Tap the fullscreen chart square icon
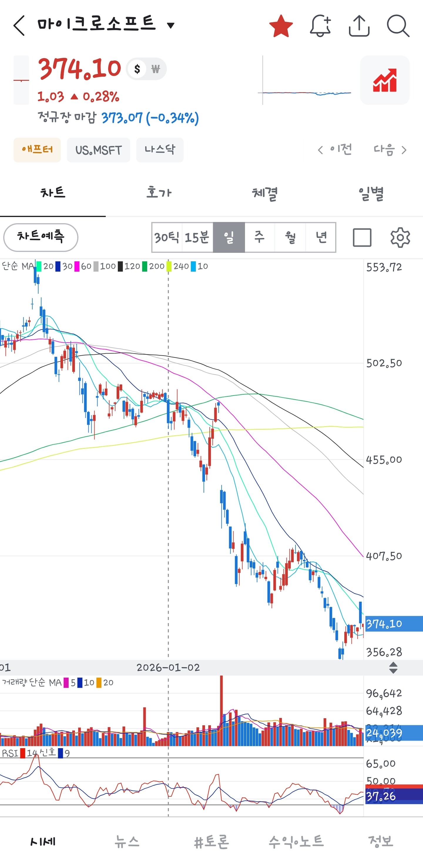The height and width of the screenshot is (868, 423). coord(362,238)
